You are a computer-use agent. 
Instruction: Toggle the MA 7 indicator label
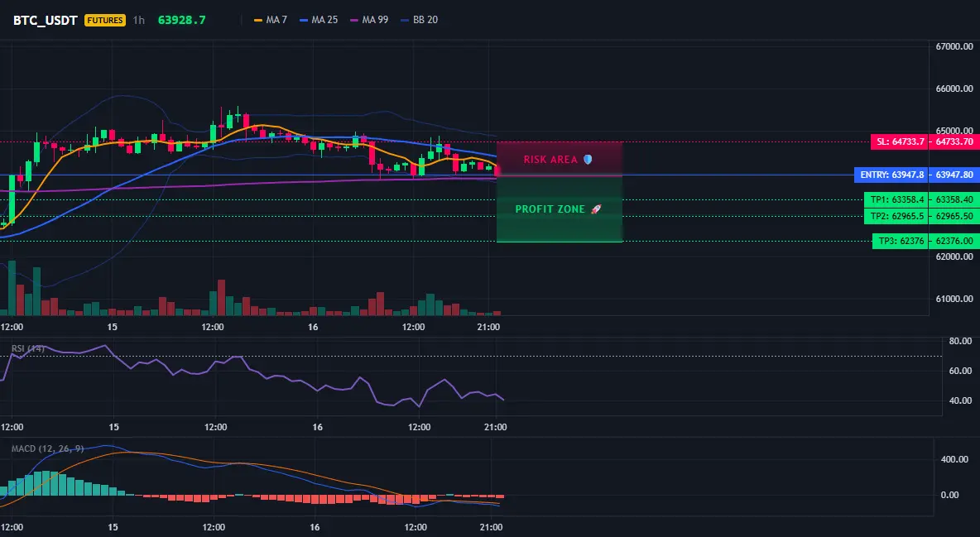tap(276, 20)
